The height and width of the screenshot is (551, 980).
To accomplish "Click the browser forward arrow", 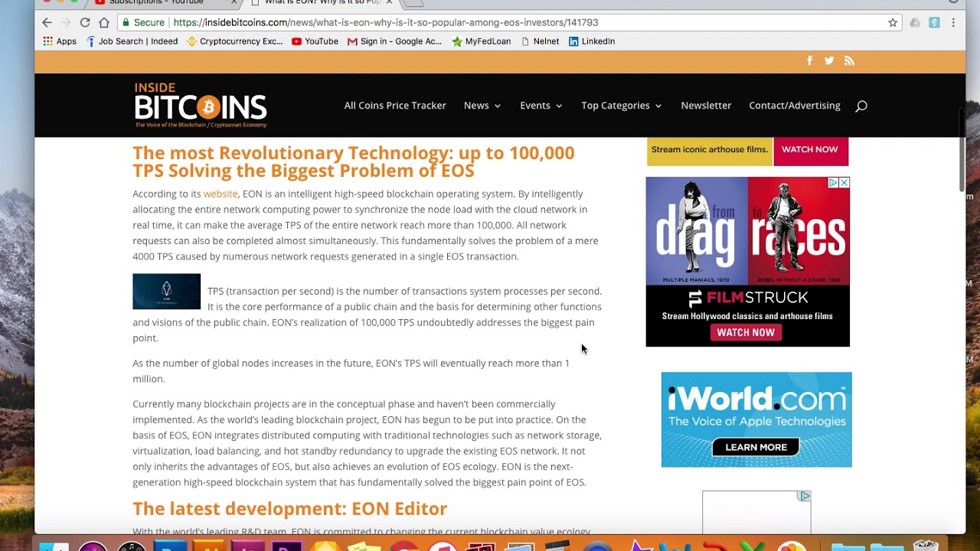I will coord(65,23).
